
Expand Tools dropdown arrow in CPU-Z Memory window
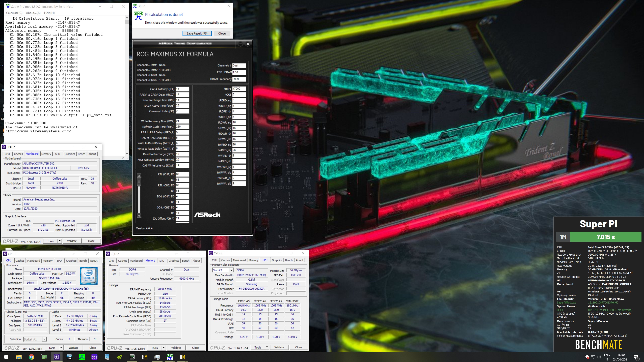click(164, 348)
